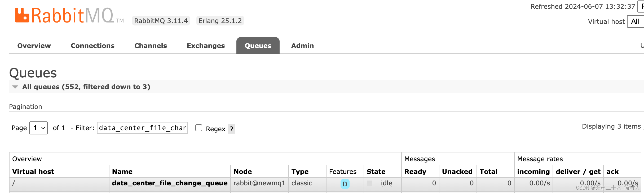
Task: Click the RabbitMQ 3.11.4 version badge
Action: click(x=161, y=21)
